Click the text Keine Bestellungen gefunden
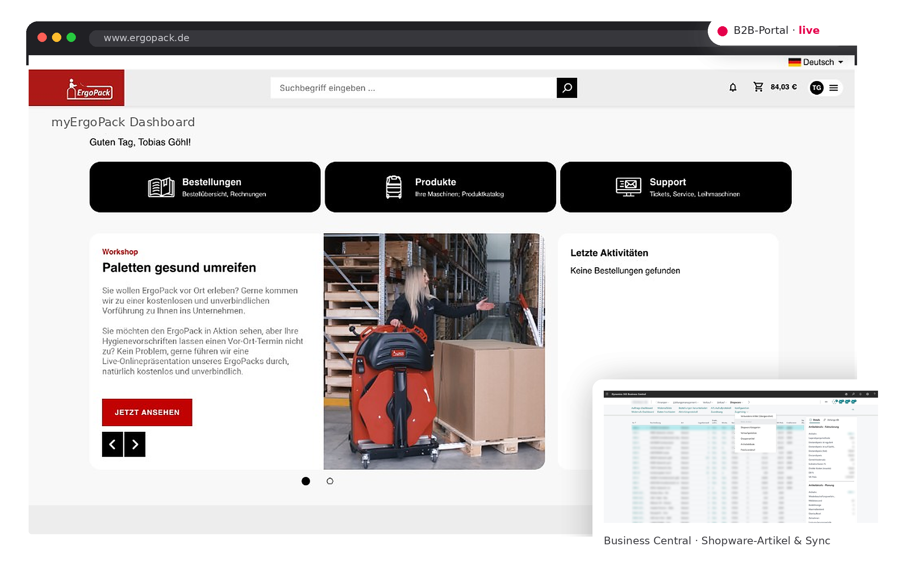Screen dimensions: 924x585 (625, 271)
